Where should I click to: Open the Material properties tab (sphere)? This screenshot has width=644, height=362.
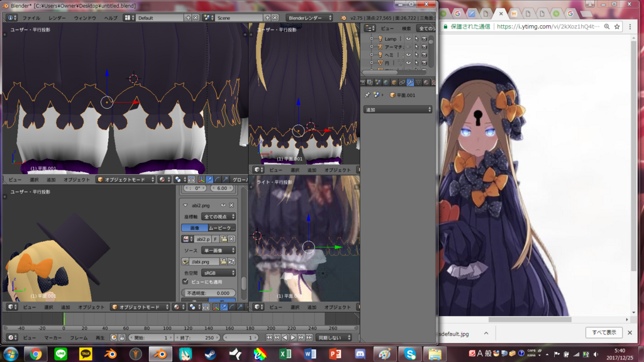(426, 82)
